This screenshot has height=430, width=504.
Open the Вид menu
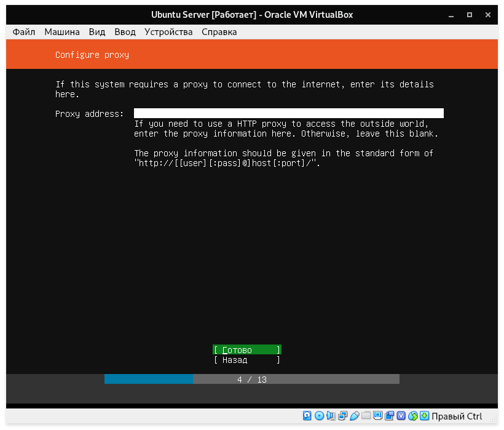[97, 32]
